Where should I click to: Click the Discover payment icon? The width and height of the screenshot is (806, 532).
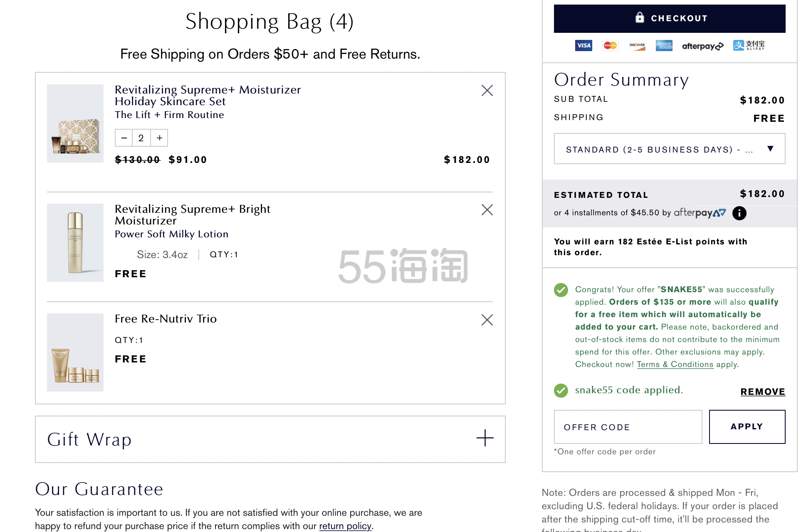coord(637,46)
